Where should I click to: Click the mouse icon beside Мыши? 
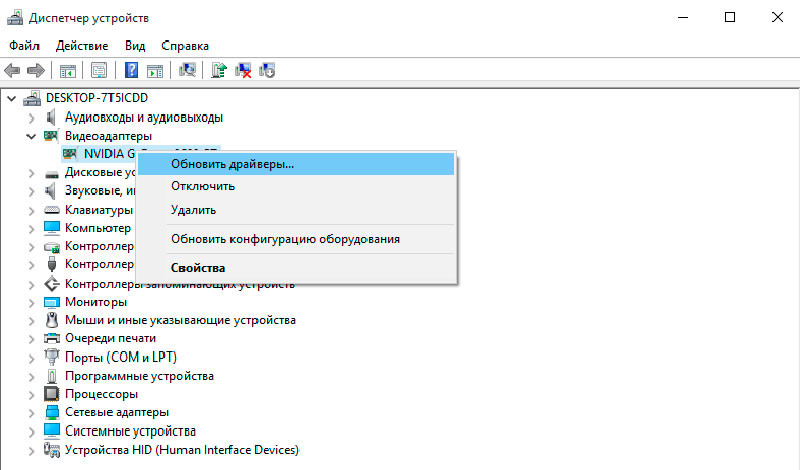click(52, 320)
